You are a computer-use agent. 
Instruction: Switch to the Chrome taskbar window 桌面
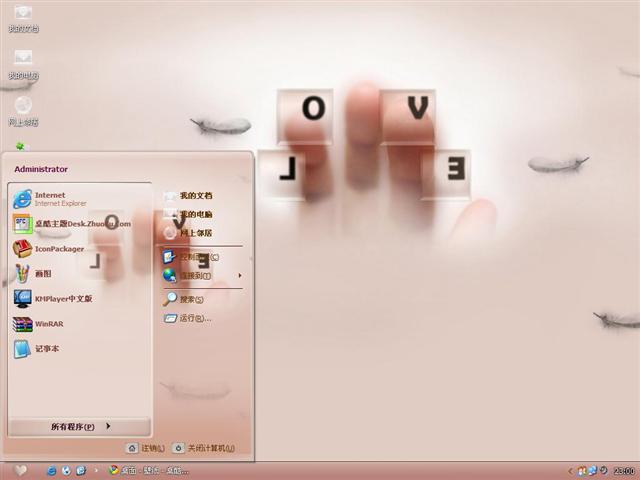coord(149,471)
